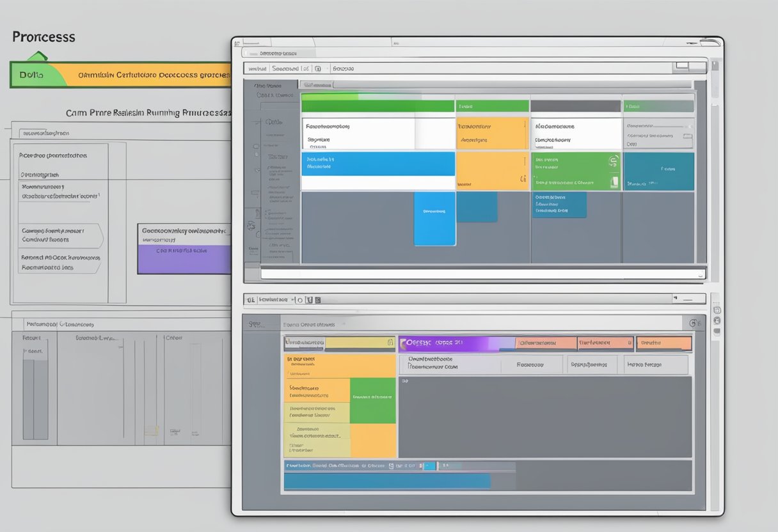
Task: Click the blue progress bar at the bottom
Action: coord(387,481)
